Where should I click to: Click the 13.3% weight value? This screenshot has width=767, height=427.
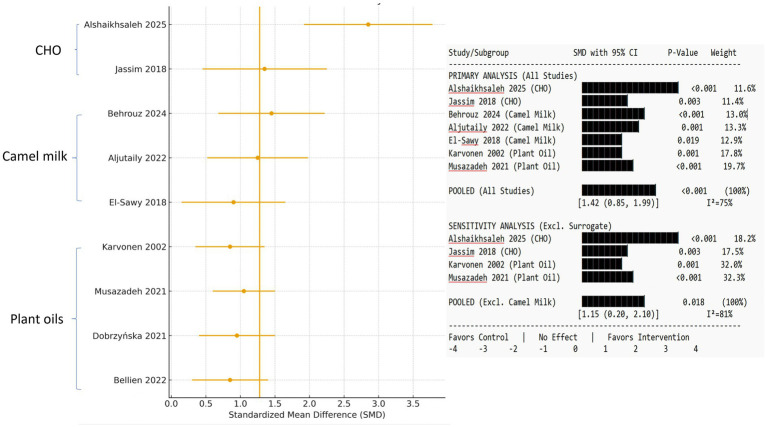coord(735,128)
